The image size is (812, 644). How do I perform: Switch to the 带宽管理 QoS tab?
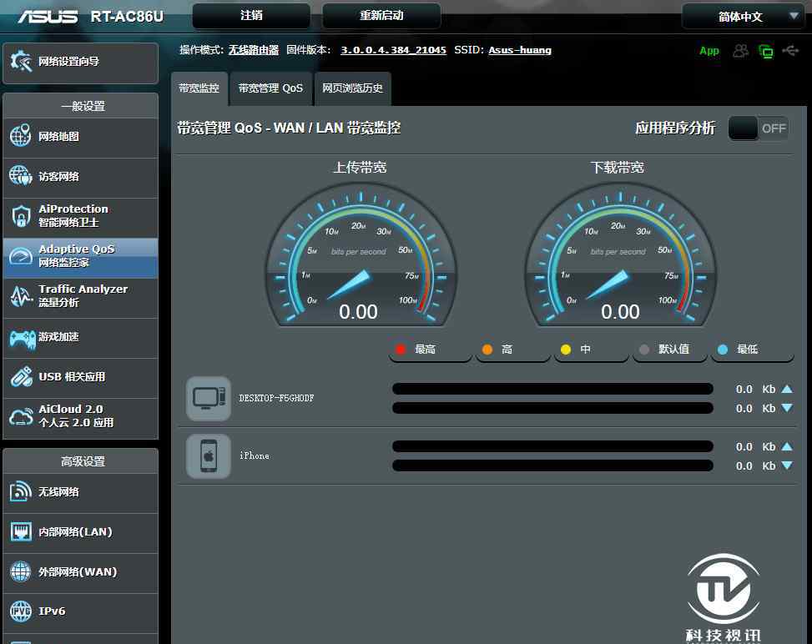[x=271, y=88]
